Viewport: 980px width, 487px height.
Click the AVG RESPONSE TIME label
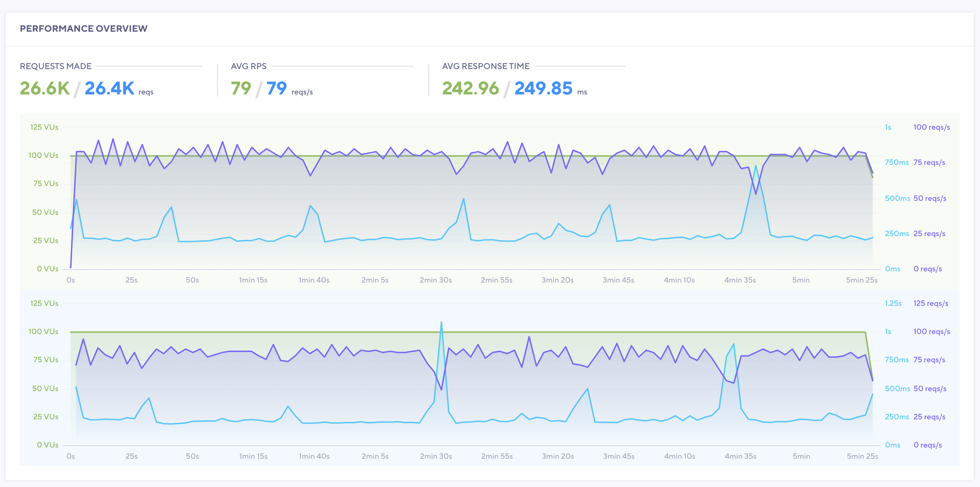click(485, 66)
